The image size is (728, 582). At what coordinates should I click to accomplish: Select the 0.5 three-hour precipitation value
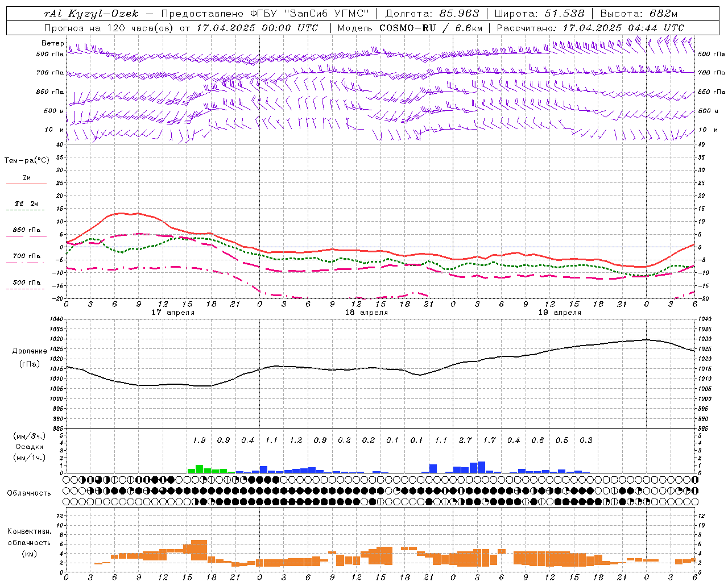click(562, 440)
